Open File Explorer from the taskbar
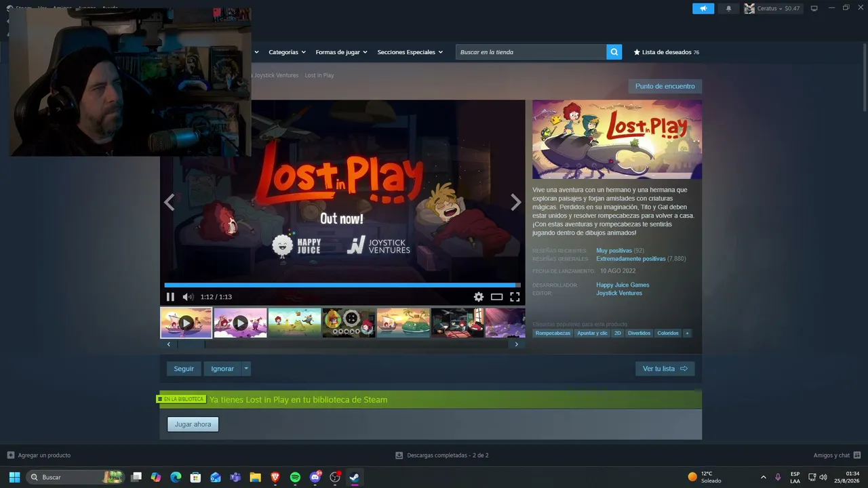Image resolution: width=868 pixels, height=488 pixels. coord(255,477)
